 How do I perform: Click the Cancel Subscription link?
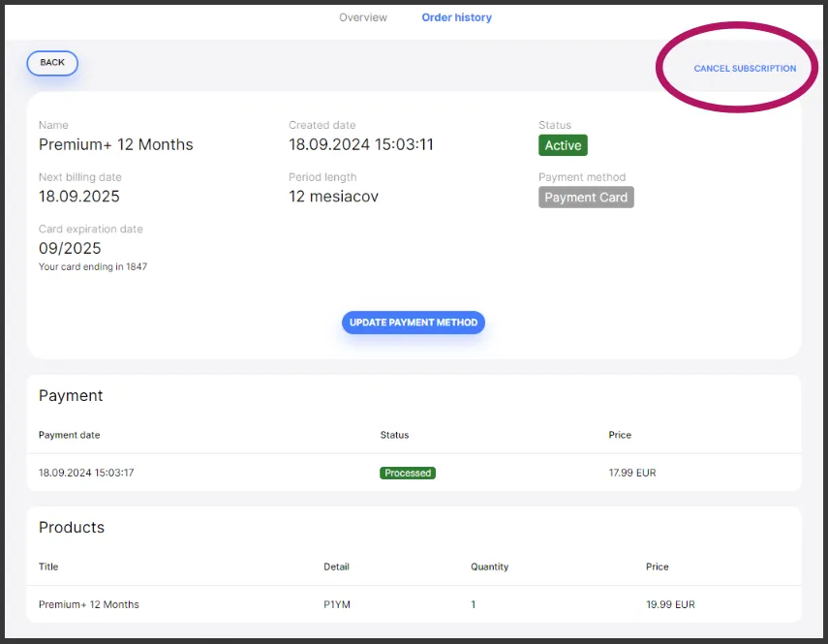point(745,69)
